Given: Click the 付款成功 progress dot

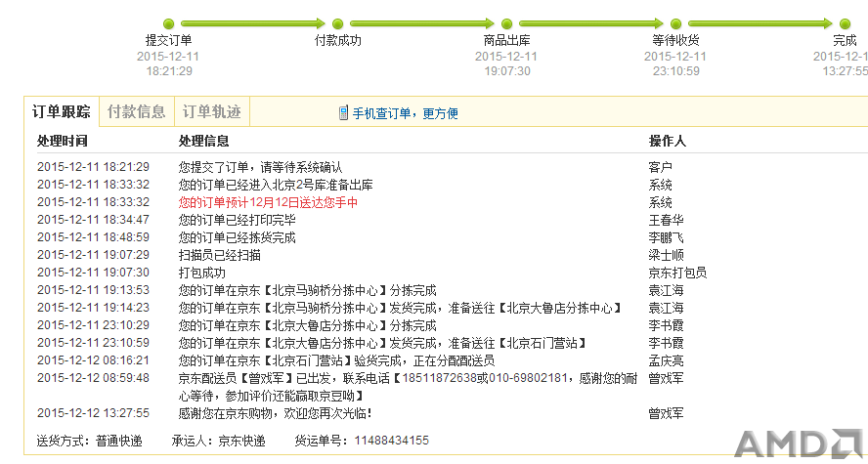Looking at the screenshot, I should pyautogui.click(x=337, y=23).
